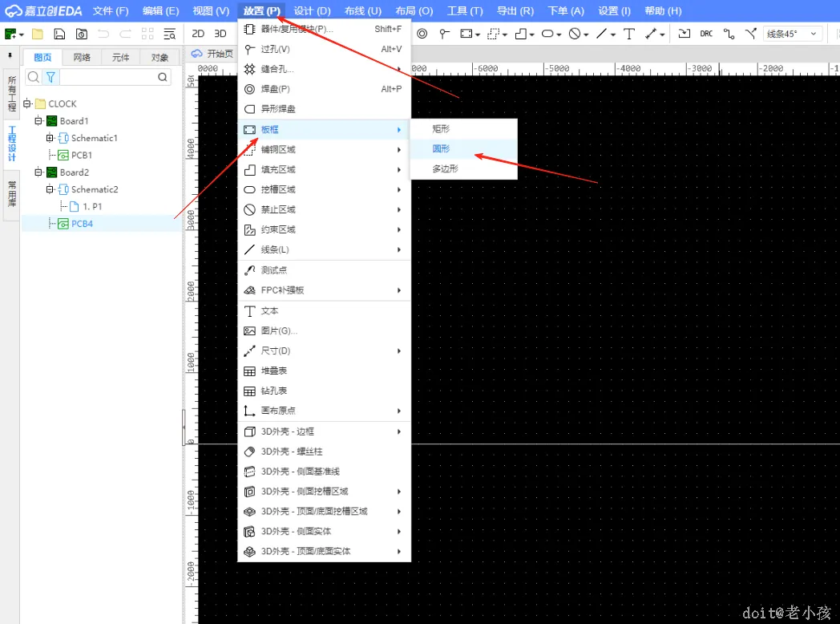Open folder icon in top toolbar
Screen dimensions: 840x624
[x=38, y=34]
